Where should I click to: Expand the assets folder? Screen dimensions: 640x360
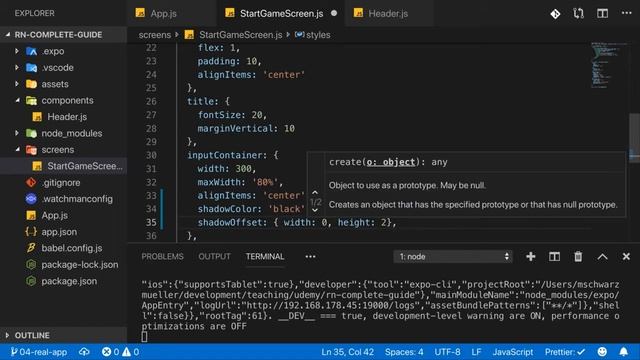coord(17,84)
